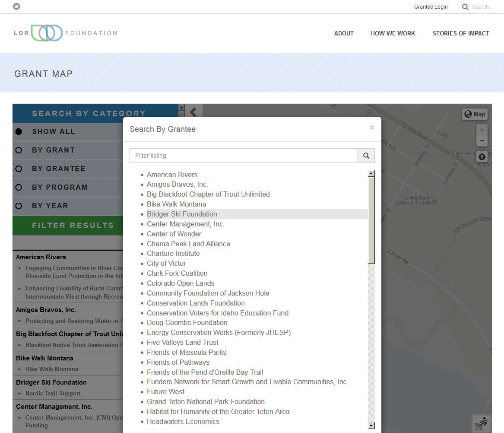
Task: Collapse sidebar with left chevron arrow
Action: click(193, 112)
